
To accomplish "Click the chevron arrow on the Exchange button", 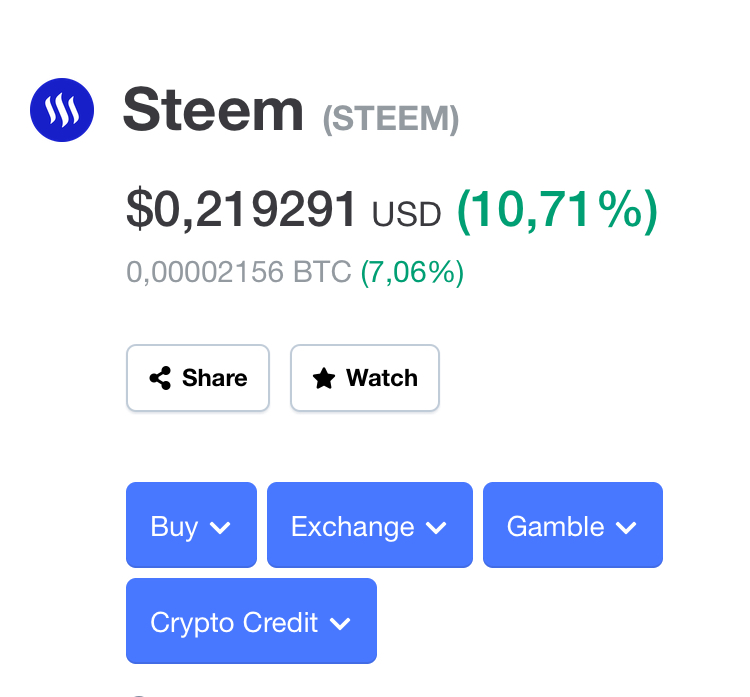I will pos(436,528).
